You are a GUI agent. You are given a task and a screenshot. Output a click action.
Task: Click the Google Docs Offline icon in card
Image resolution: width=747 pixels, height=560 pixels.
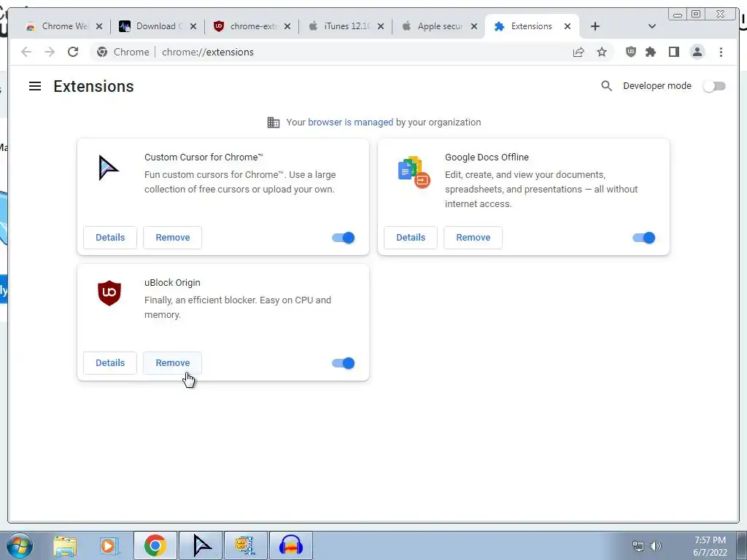[x=414, y=172]
